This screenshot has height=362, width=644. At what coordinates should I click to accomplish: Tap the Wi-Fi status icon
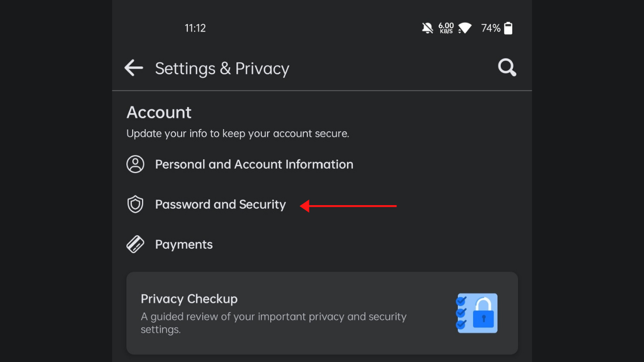coord(464,28)
